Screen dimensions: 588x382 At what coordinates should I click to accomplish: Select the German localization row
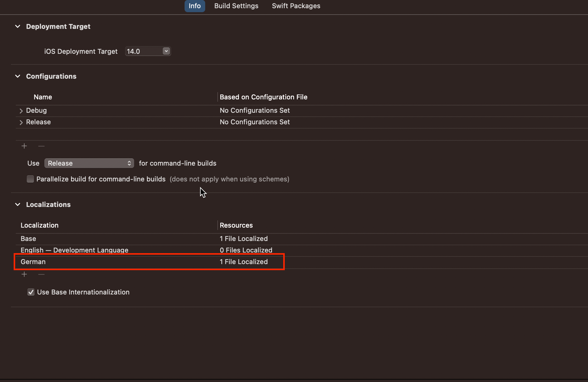33,262
